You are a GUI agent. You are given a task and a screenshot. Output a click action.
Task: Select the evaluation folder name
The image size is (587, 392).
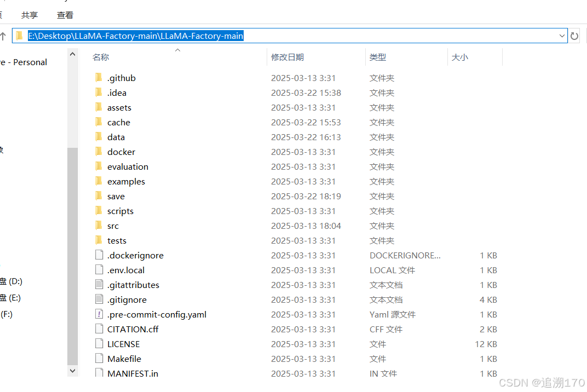tap(128, 166)
